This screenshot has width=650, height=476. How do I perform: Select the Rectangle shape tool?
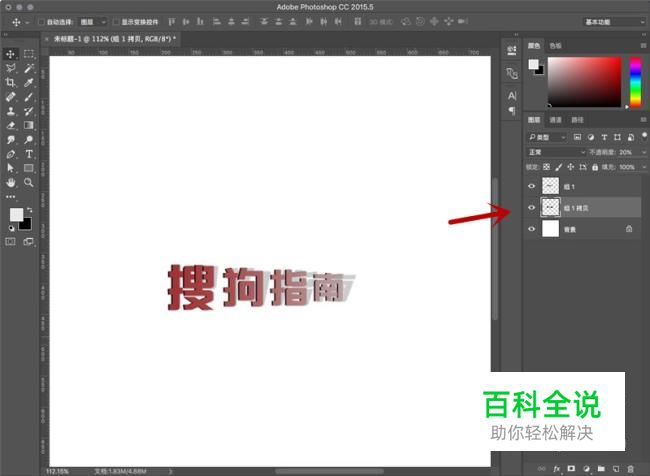click(29, 168)
